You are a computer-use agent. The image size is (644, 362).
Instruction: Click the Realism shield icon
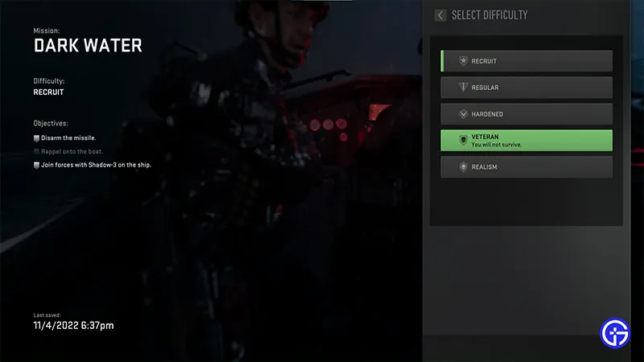[464, 167]
